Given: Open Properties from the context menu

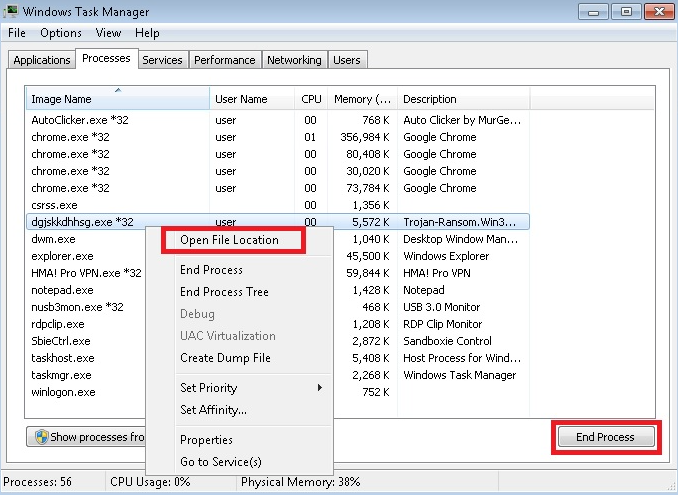Looking at the screenshot, I should 206,440.
